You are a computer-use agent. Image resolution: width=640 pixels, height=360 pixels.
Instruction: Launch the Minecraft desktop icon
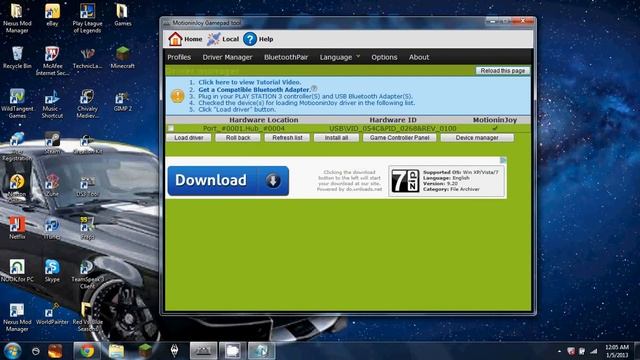click(x=122, y=57)
